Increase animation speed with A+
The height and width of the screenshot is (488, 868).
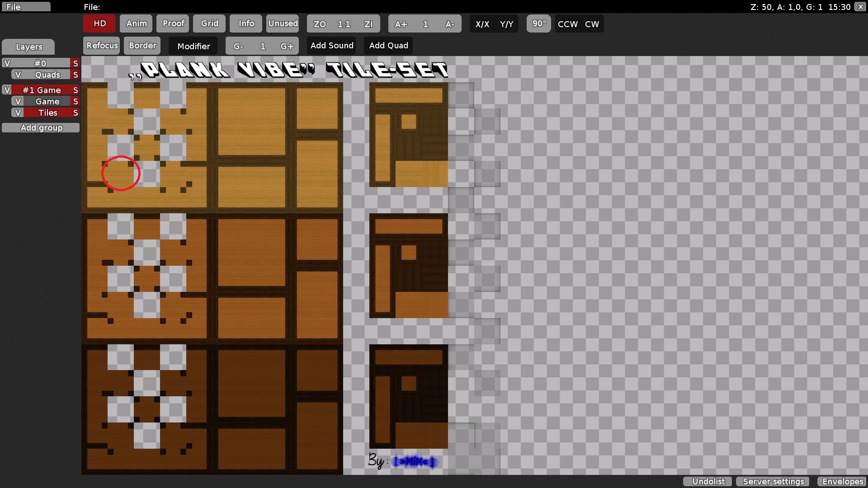(401, 24)
